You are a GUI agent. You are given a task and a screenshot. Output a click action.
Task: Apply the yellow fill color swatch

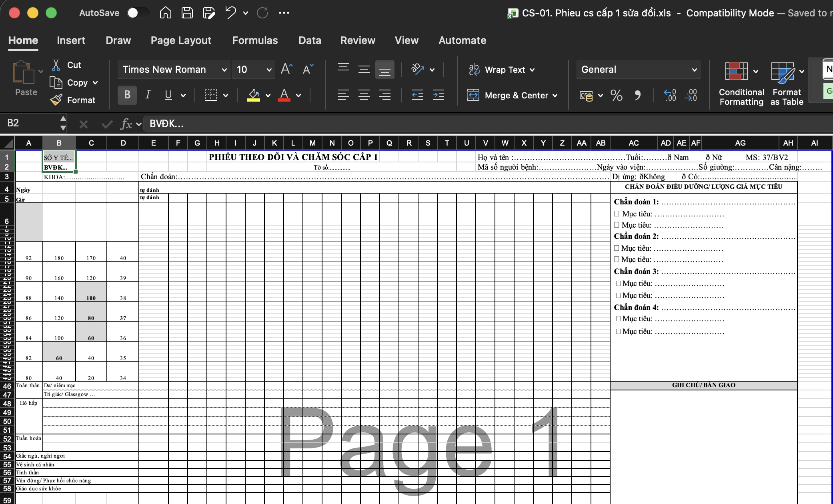click(253, 95)
